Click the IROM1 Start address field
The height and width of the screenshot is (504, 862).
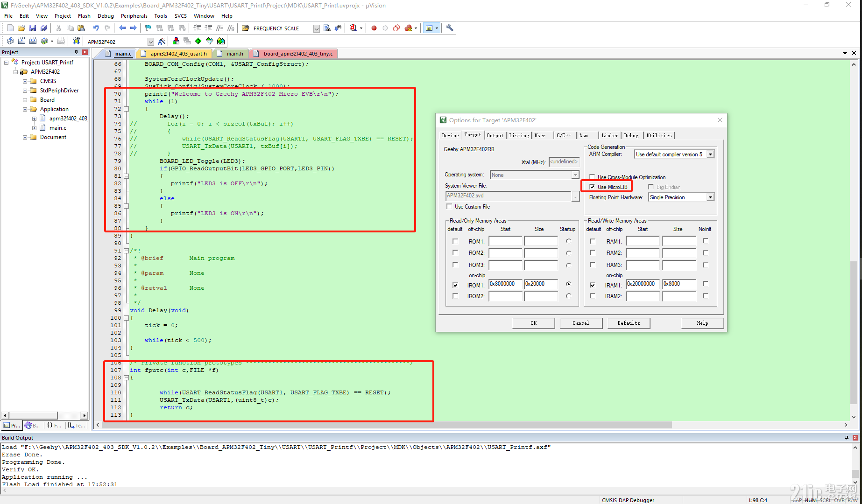coord(505,284)
